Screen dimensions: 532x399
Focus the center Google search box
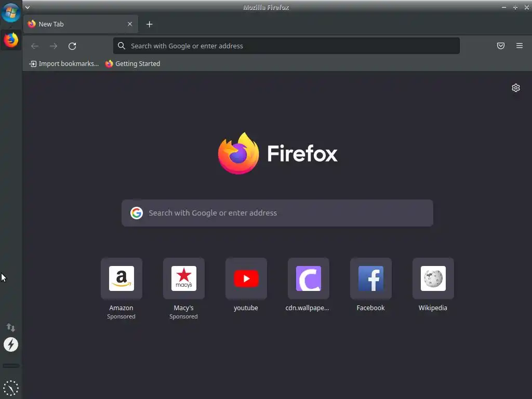click(277, 213)
